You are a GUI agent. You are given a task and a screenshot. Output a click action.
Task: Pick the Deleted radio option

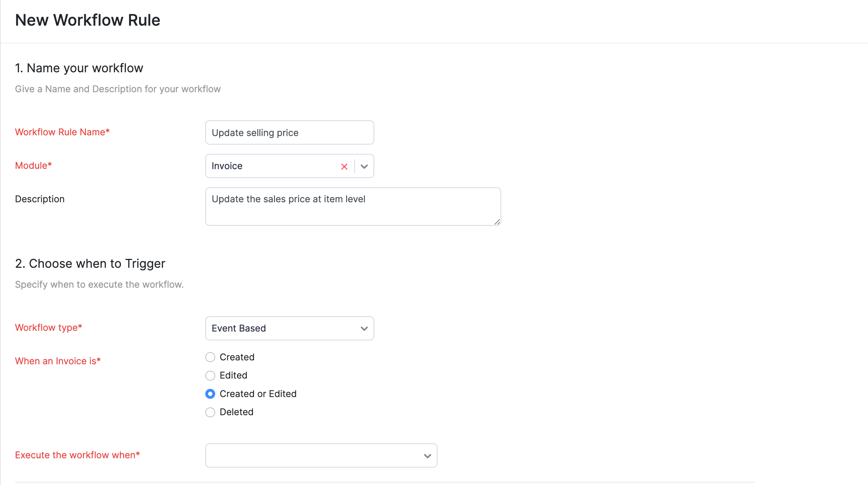click(x=210, y=412)
